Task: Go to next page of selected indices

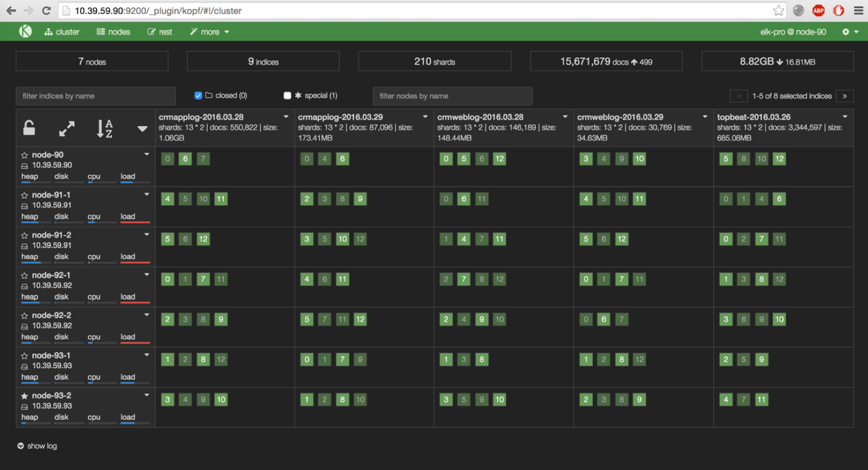Action: [845, 96]
